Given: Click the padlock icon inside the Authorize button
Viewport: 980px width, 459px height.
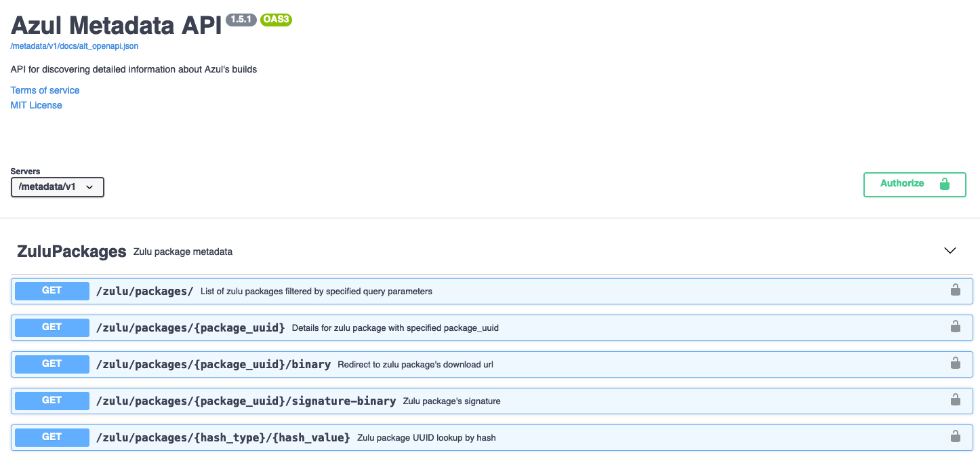Looking at the screenshot, I should 945,184.
